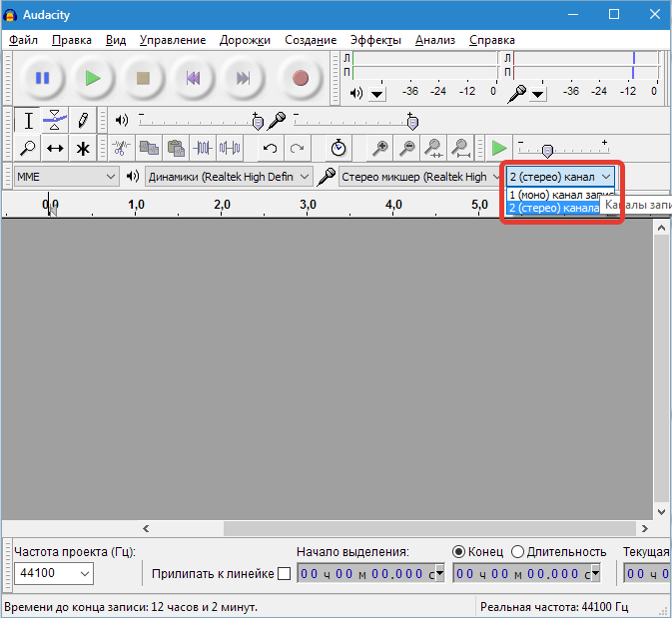Click the Paste clipboard icon
The width and height of the screenshot is (672, 618).
pos(176,149)
